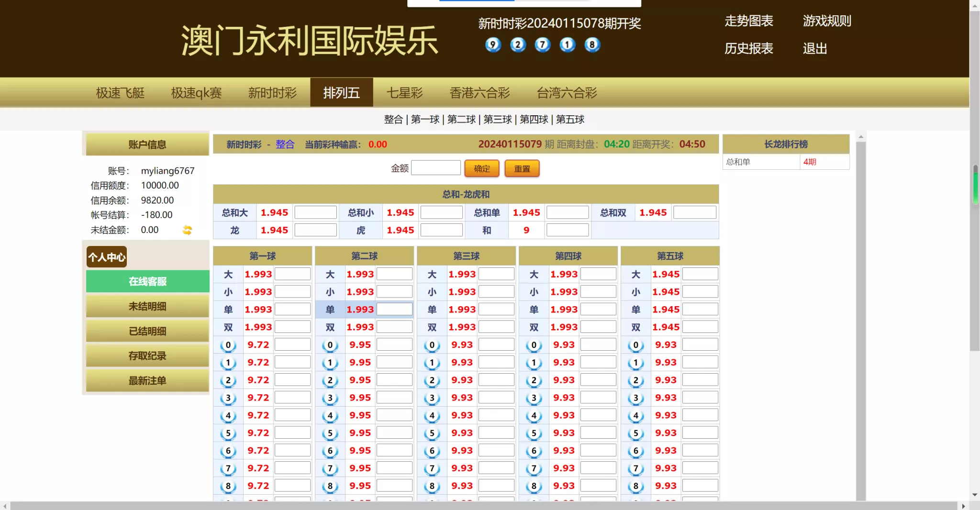
Task: Open 历史报表 from the top menu
Action: pos(748,48)
